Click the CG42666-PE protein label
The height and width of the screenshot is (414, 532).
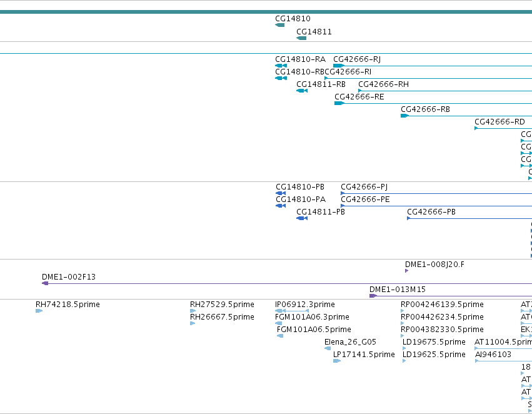click(365, 199)
